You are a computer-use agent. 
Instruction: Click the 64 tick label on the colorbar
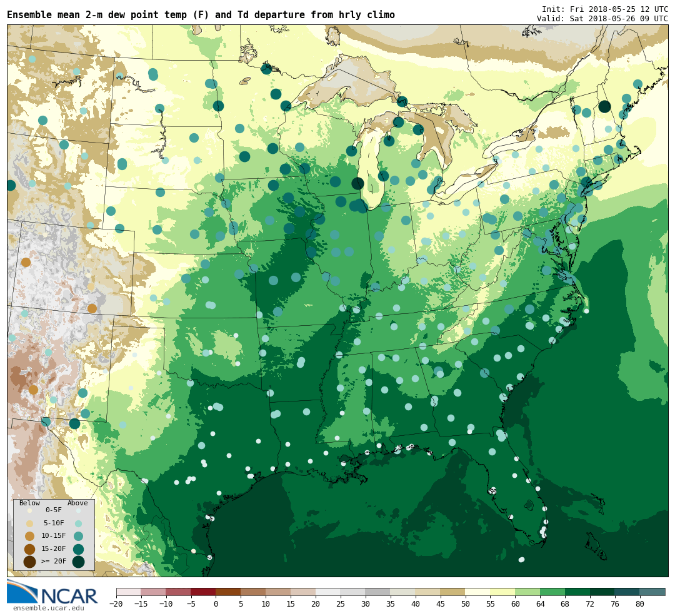click(540, 604)
